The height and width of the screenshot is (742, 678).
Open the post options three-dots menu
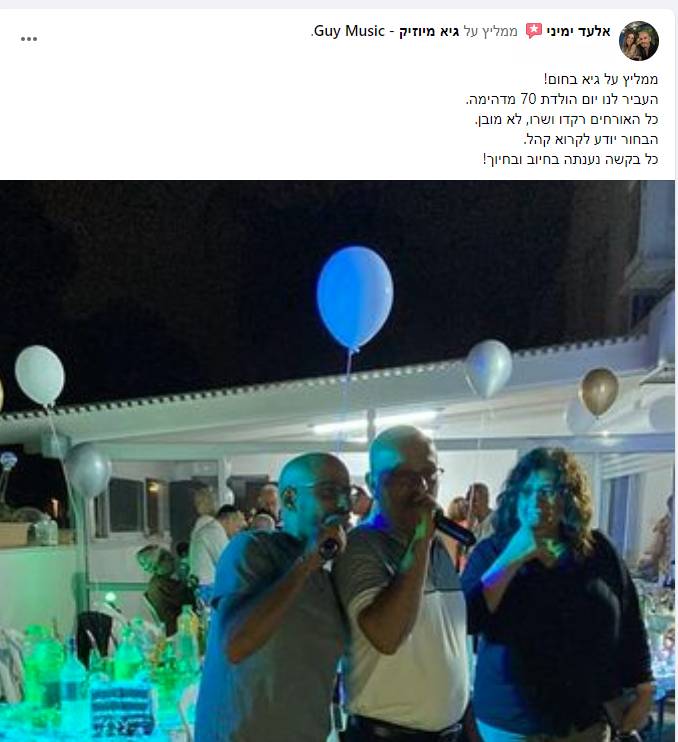click(x=29, y=39)
